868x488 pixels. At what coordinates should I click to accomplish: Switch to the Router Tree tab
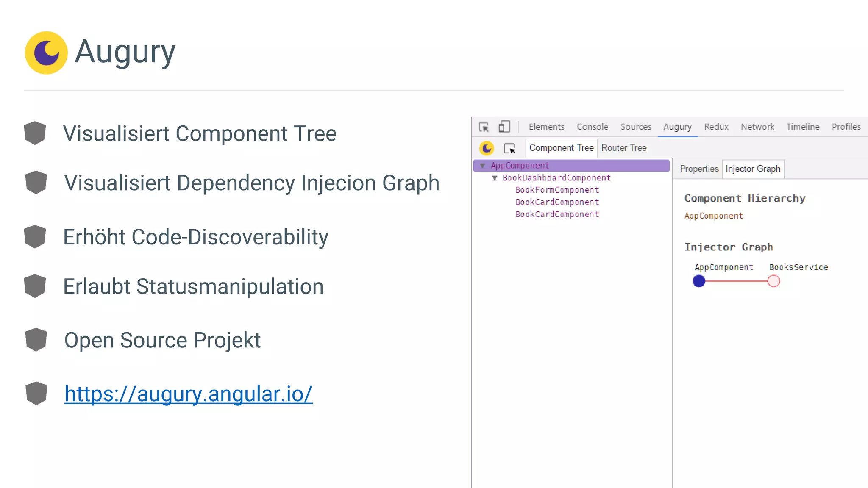pyautogui.click(x=624, y=148)
